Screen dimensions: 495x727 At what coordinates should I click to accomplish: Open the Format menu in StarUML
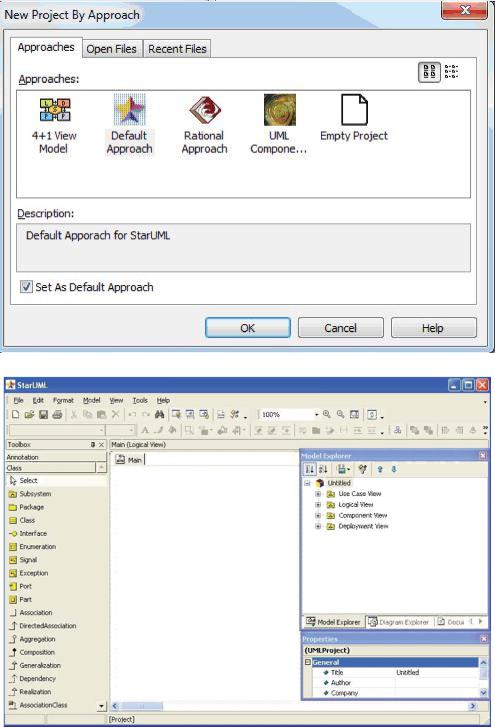click(63, 400)
